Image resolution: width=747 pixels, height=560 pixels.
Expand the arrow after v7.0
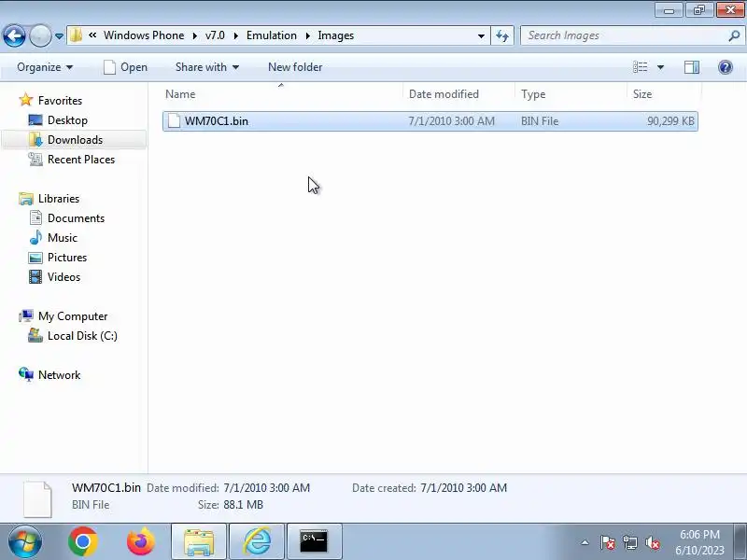click(x=236, y=35)
